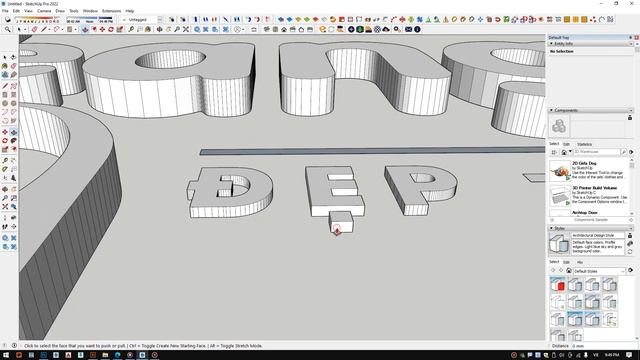Select the Follow Me tool in left toolbar
Viewport: 640px width, 360px height.
click(13, 141)
